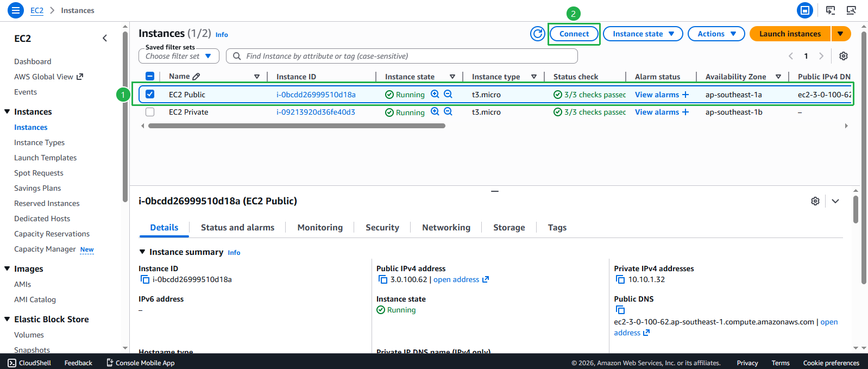Open Capacity Manager in sidebar
Screen dimensions: 868x369
(45, 249)
